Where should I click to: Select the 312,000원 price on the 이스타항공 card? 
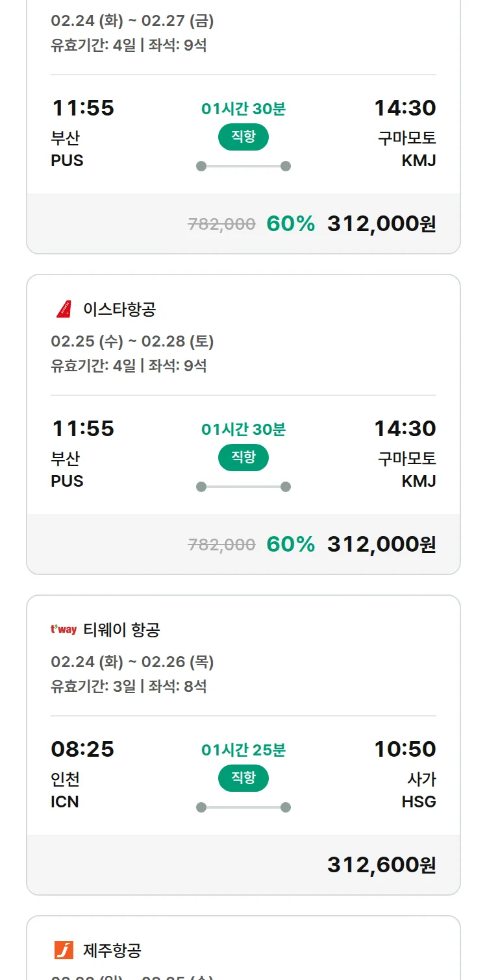pyautogui.click(x=381, y=545)
